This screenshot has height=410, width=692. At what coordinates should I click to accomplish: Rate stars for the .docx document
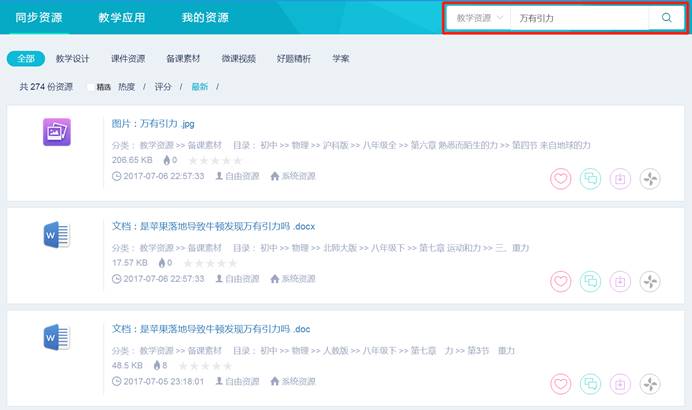210,263
